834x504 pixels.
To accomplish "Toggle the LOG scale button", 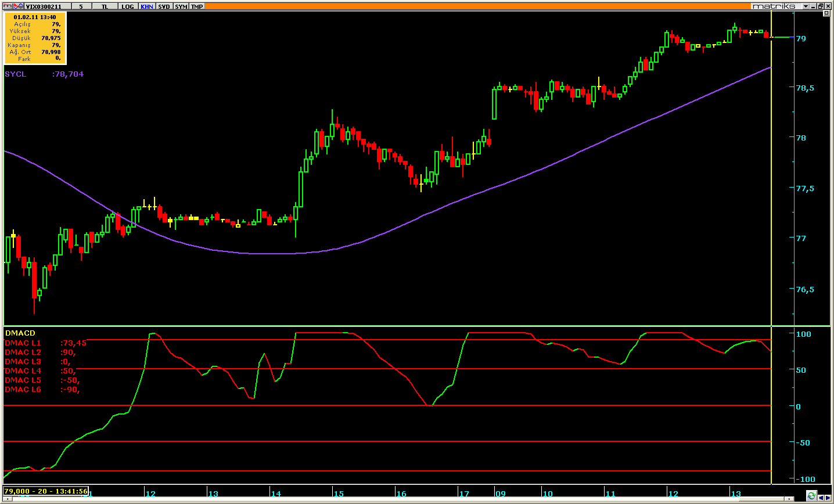I will click(x=127, y=6).
